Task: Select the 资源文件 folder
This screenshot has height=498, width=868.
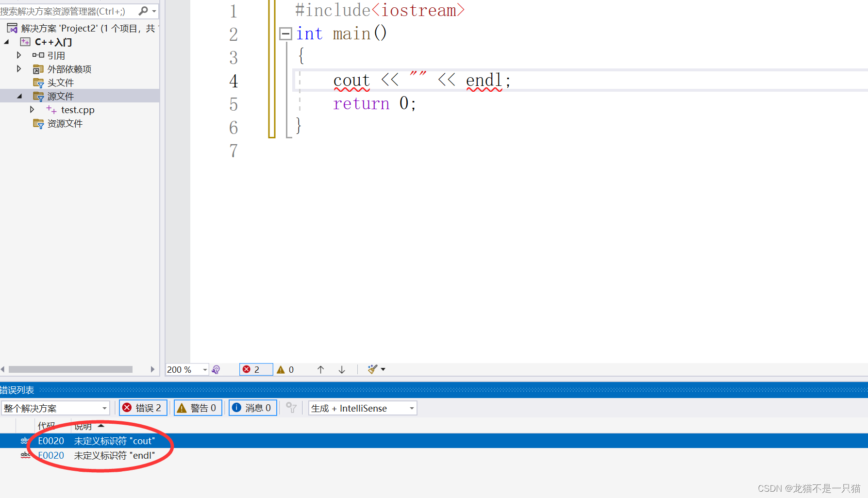Action: click(65, 124)
